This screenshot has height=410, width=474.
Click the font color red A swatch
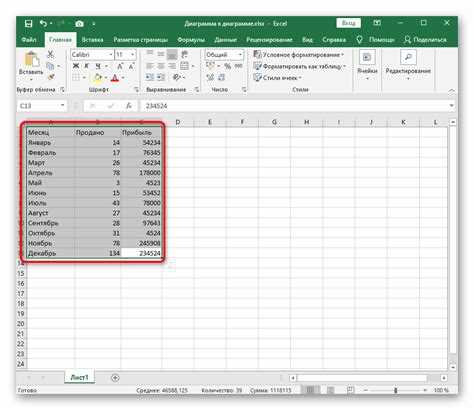click(115, 78)
